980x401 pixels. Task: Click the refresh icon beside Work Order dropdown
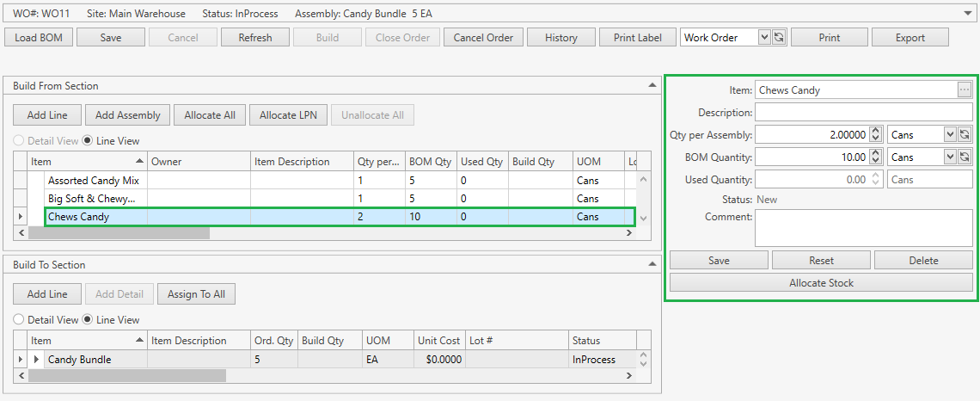click(779, 37)
